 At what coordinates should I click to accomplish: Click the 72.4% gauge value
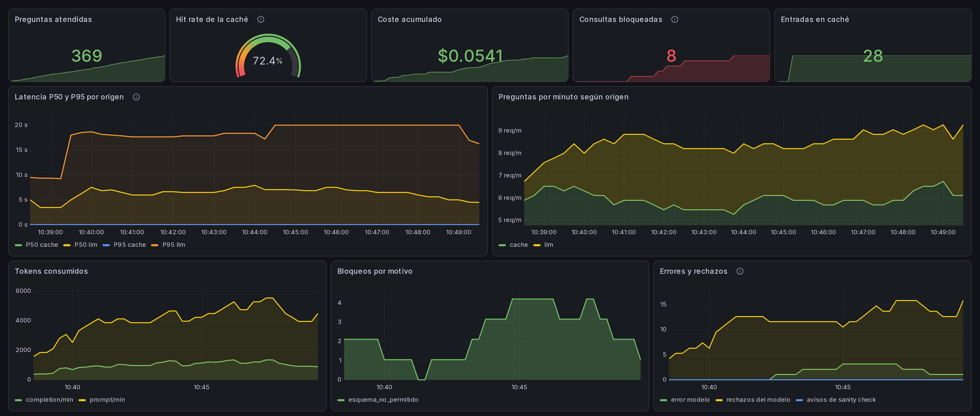tap(267, 61)
